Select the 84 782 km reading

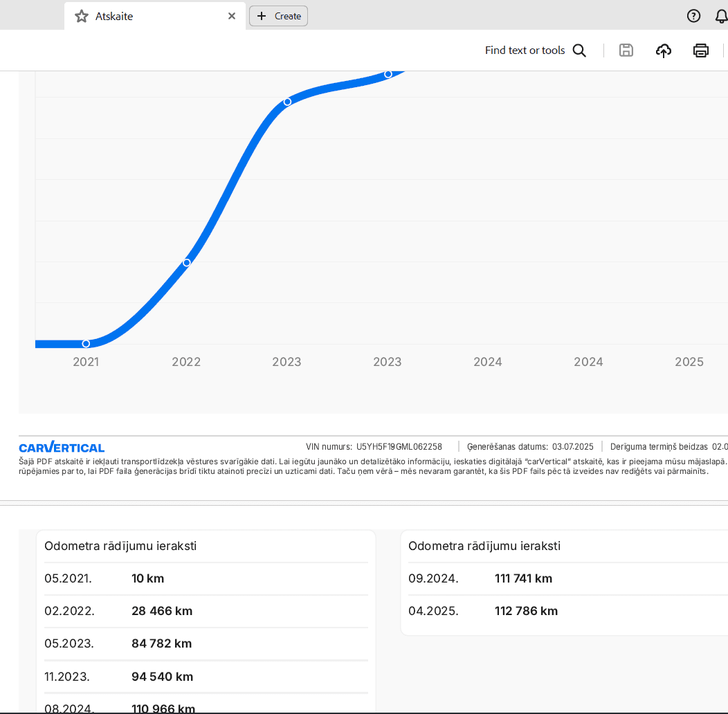161,643
